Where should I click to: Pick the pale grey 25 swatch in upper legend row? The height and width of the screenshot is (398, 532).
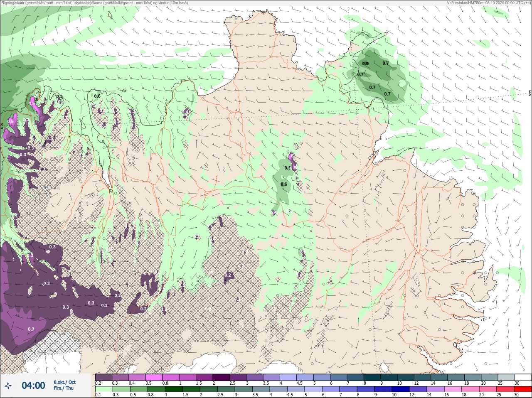point(507,377)
